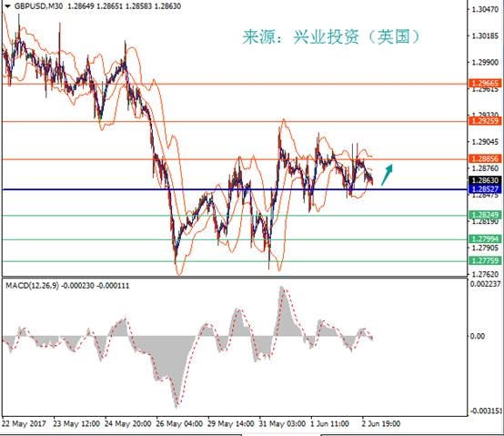
Task: Click the green 1.27994 support price tag
Action: tap(485, 238)
